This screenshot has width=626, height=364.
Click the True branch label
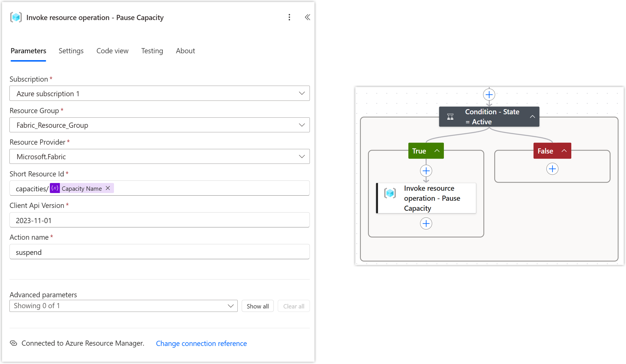[419, 151]
